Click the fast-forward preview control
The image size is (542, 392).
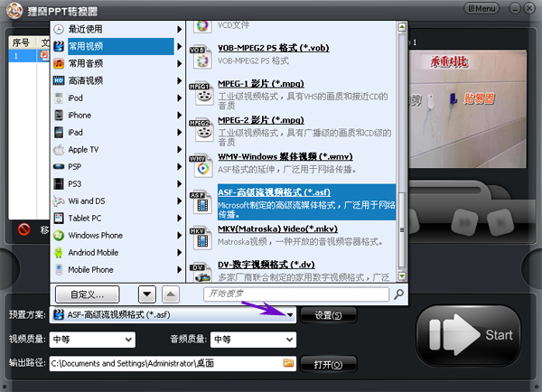[465, 223]
